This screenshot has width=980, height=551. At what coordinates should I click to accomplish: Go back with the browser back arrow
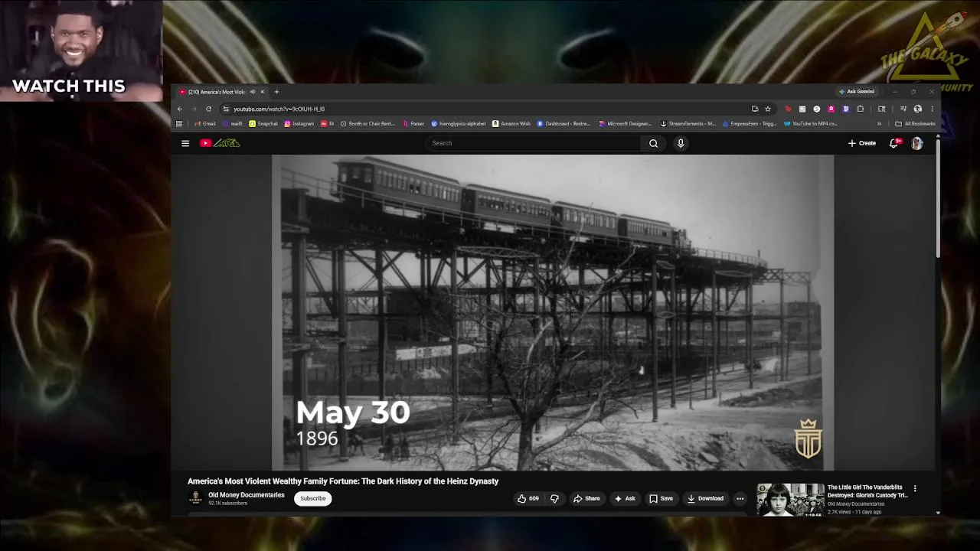[180, 109]
